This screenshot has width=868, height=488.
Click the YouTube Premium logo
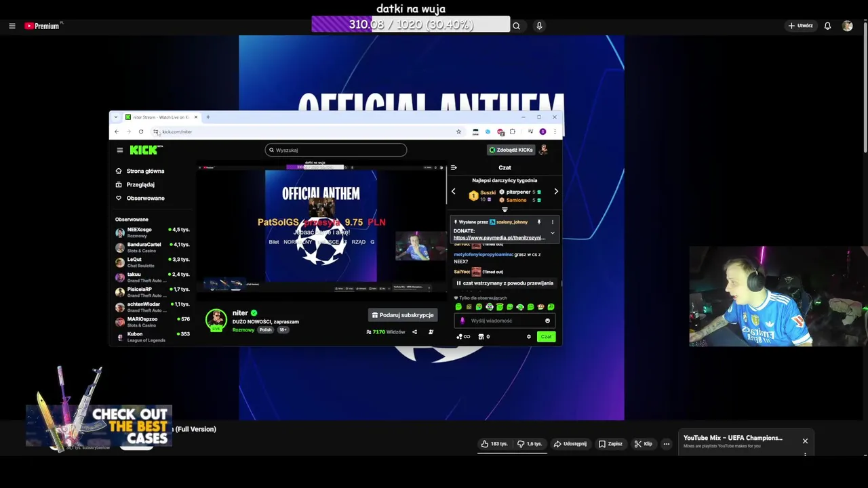point(43,26)
